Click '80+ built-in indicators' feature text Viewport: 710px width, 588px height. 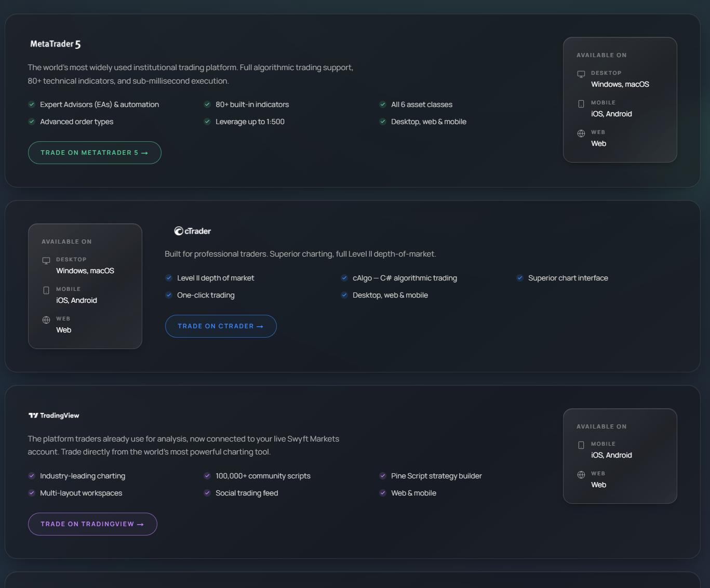click(252, 104)
